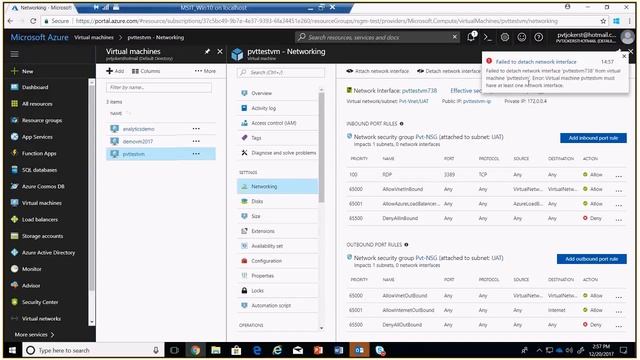Viewport: 640px width, 360px height.
Task: Open Pvt-Vnet/UAT virtual network link
Action: click(x=414, y=101)
